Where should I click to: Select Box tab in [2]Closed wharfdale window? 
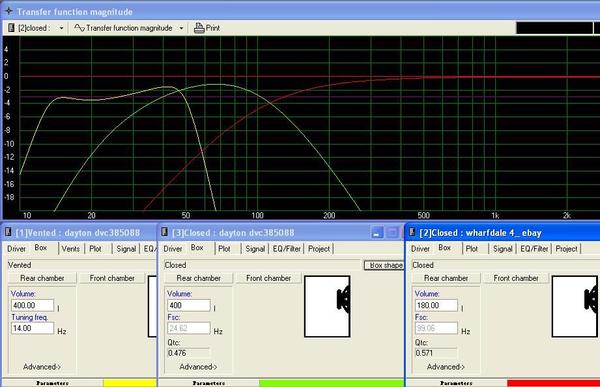(x=445, y=248)
